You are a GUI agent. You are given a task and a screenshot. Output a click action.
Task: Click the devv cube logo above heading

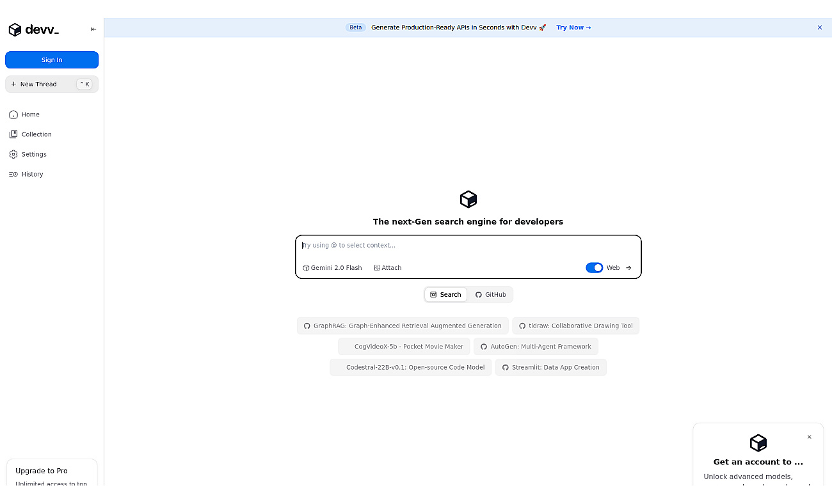coord(468,199)
